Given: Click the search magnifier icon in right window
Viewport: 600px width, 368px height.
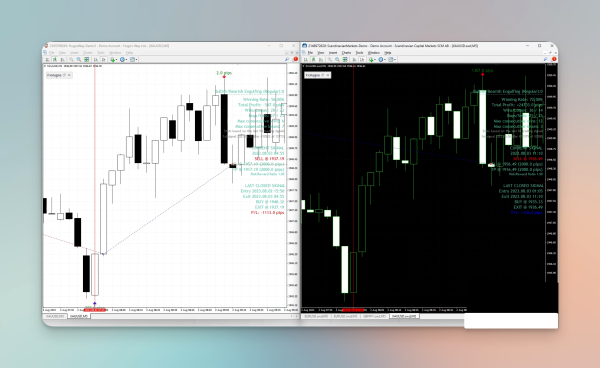Looking at the screenshot, I should tap(545, 59).
